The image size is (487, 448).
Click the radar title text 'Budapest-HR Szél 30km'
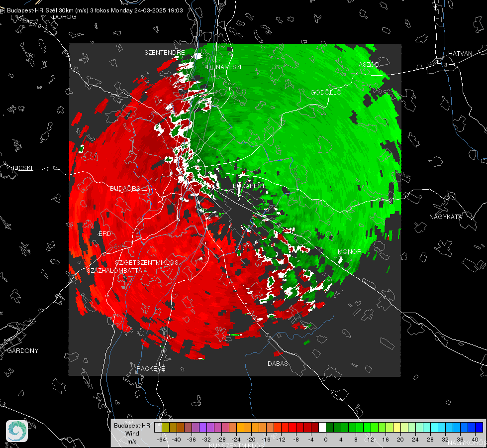coord(40,10)
